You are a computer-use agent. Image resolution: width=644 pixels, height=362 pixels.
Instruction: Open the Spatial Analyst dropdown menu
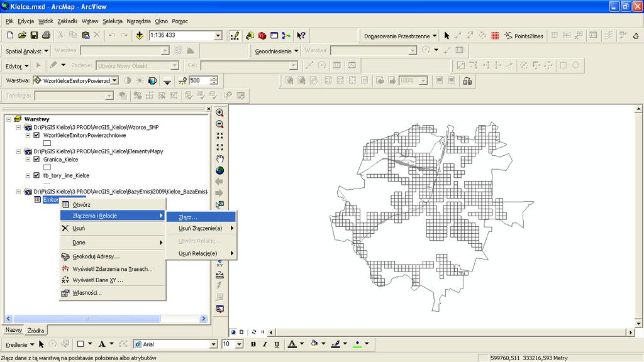pos(27,51)
